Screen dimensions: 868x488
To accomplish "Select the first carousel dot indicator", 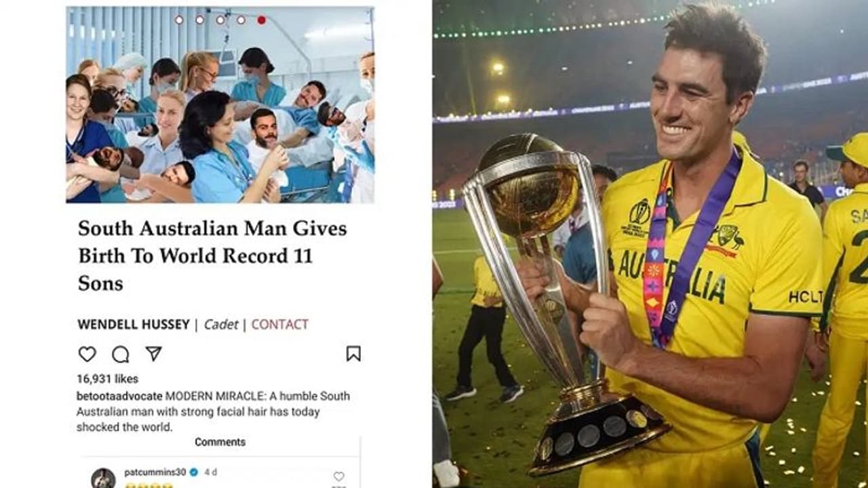I will (179, 20).
